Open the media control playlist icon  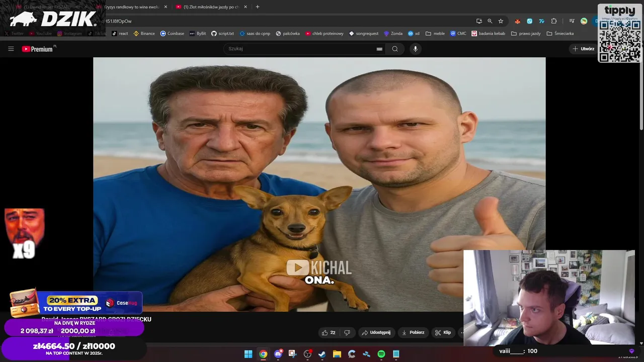(x=572, y=21)
